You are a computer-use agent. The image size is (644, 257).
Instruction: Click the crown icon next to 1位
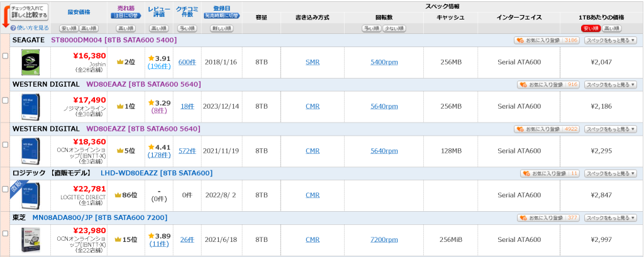coord(120,106)
